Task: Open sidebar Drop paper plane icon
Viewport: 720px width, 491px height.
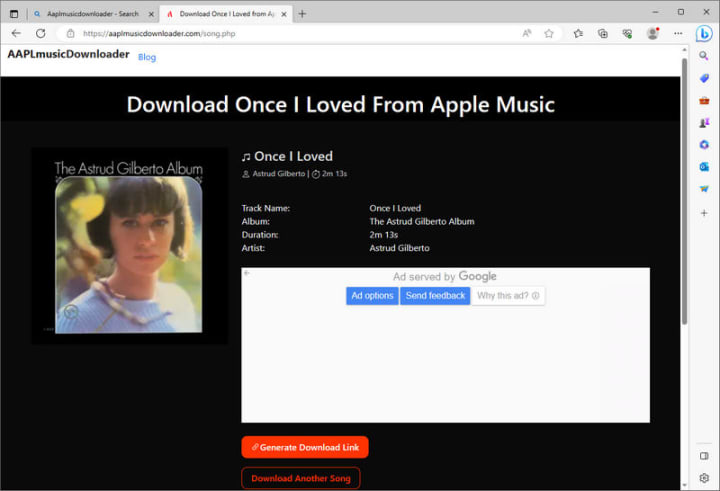Action: click(x=704, y=189)
